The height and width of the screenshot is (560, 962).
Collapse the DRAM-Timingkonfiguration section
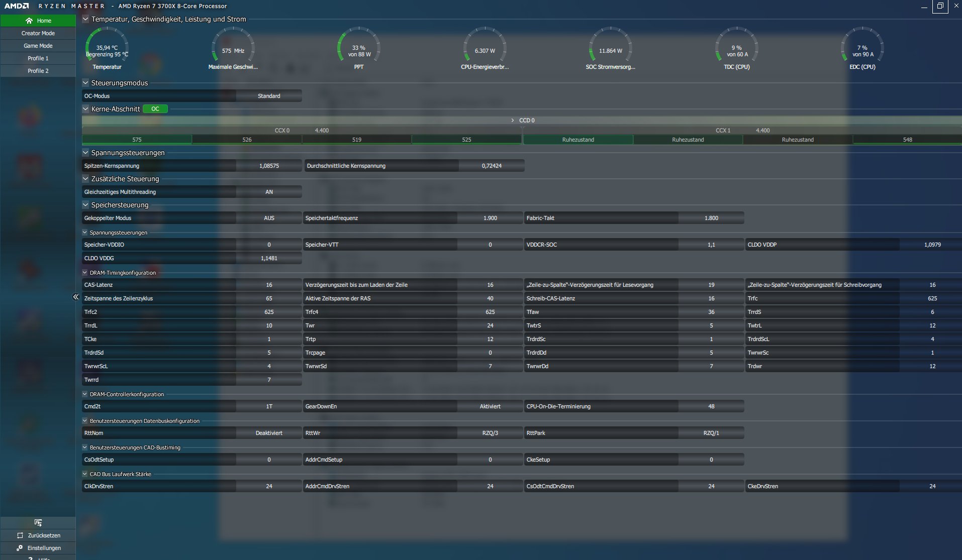[x=85, y=273]
